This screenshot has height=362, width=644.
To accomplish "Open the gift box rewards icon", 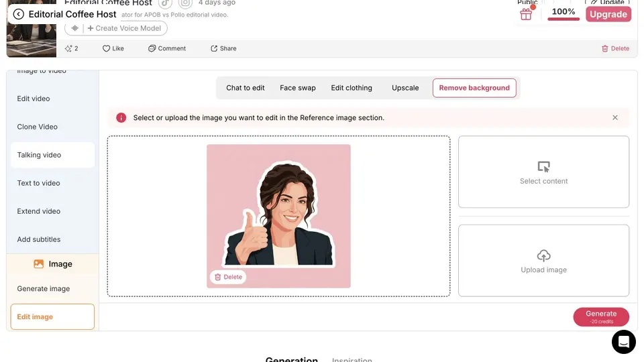I will tap(526, 14).
